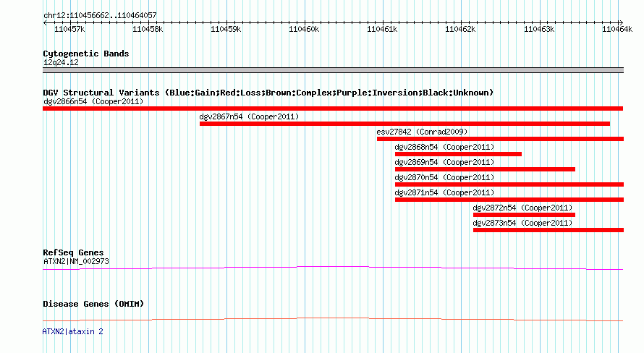Select the dgv2871n54 red variant bar
Viewport: 644px width, 353px height.
[x=509, y=200]
